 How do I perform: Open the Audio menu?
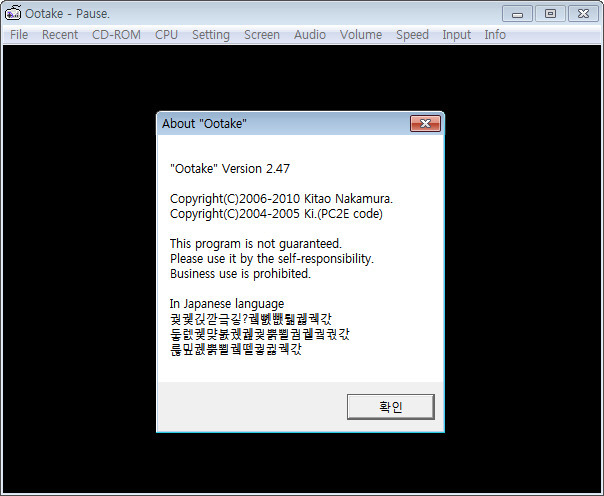click(310, 35)
